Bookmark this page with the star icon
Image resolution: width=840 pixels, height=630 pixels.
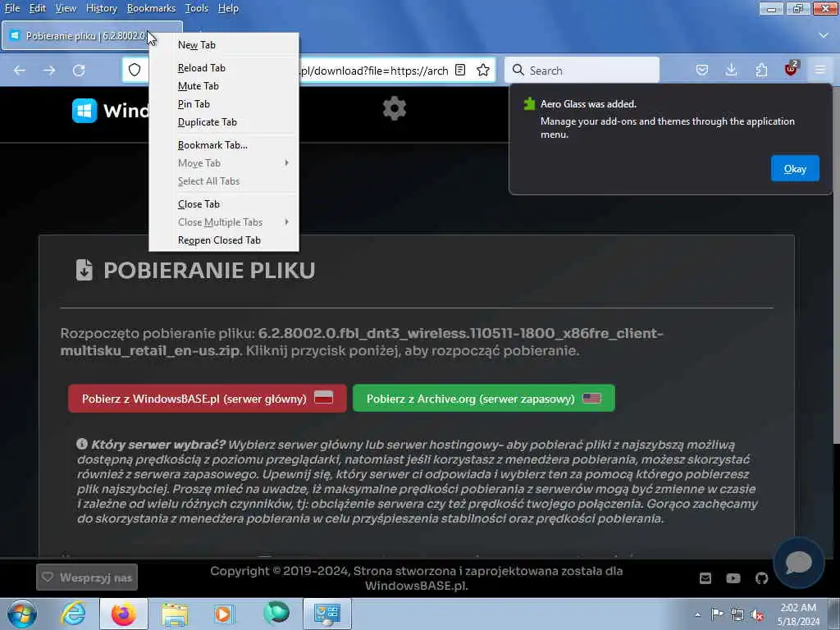tap(483, 71)
